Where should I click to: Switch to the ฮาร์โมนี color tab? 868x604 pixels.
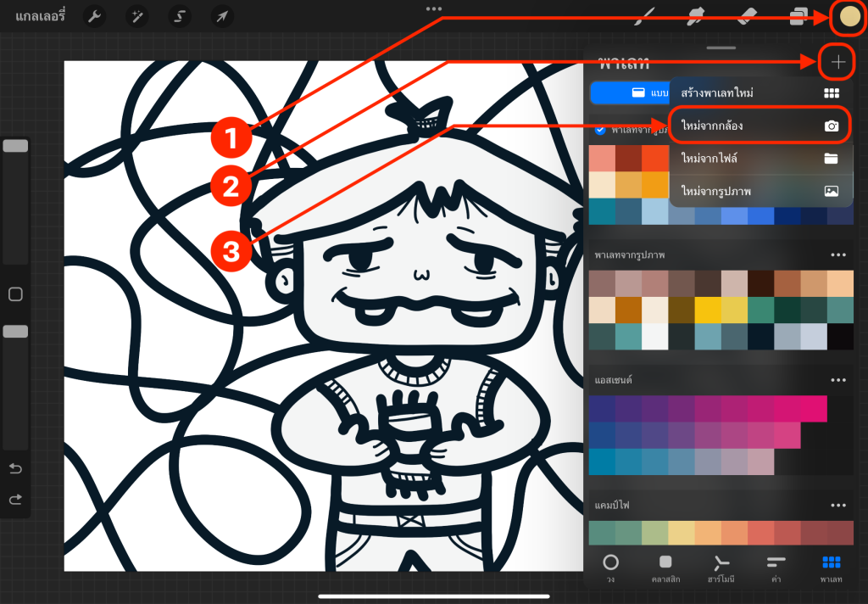click(x=721, y=567)
